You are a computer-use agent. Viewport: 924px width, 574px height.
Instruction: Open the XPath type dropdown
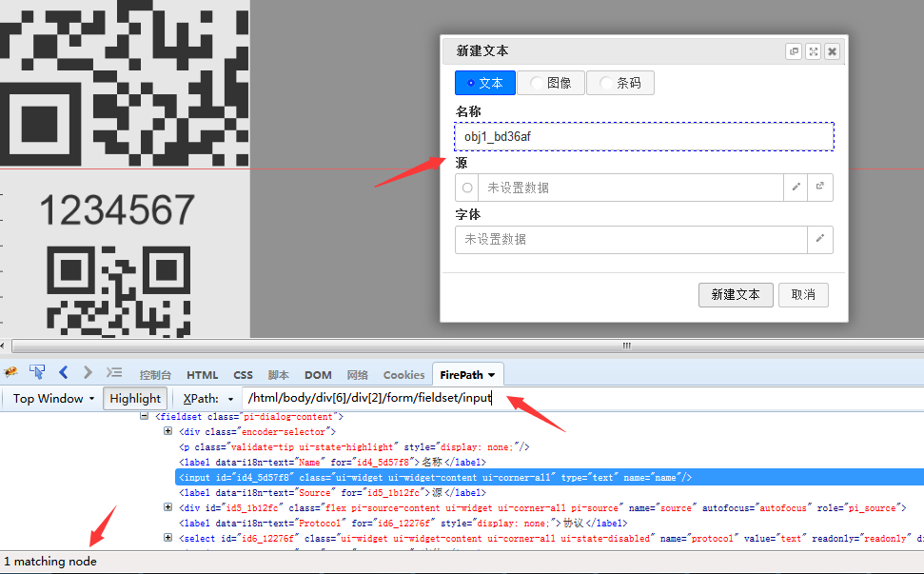click(x=230, y=399)
